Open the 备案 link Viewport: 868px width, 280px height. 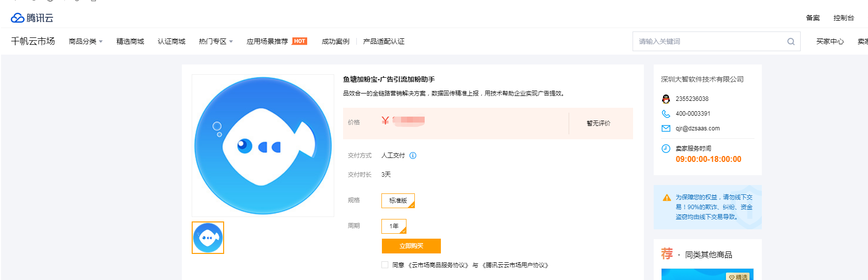coord(813,18)
